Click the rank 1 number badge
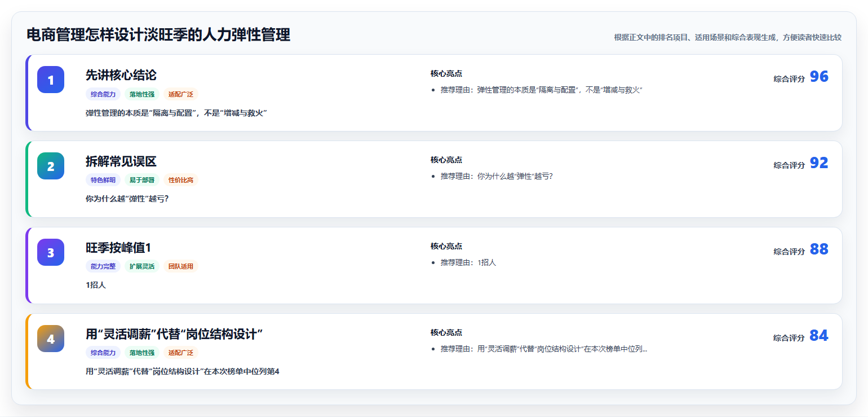The image size is (868, 417). tap(51, 80)
